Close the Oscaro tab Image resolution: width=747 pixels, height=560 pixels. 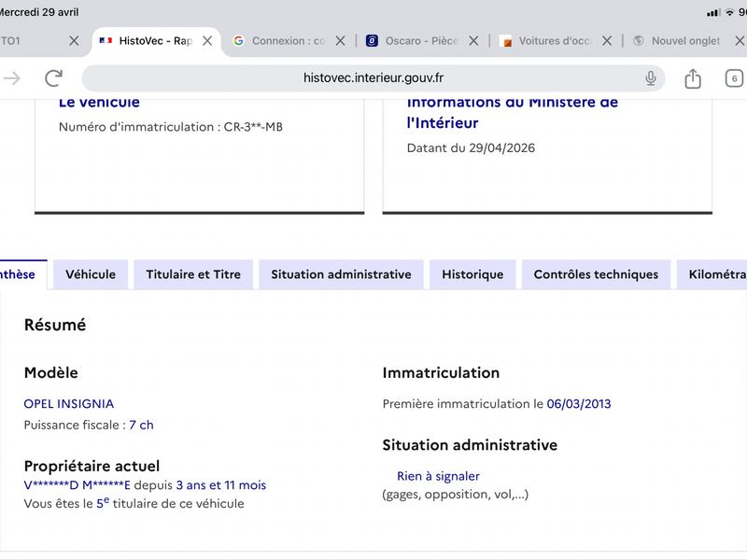click(x=473, y=41)
